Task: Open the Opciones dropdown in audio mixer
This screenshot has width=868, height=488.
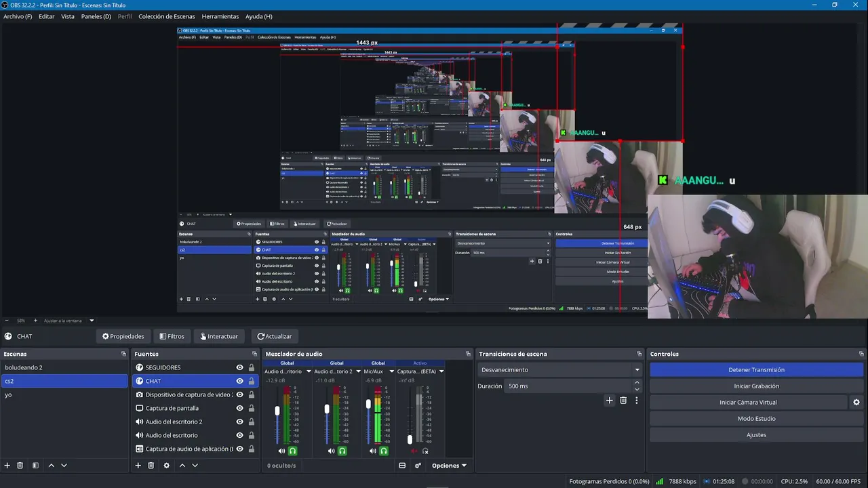Action: (449, 466)
